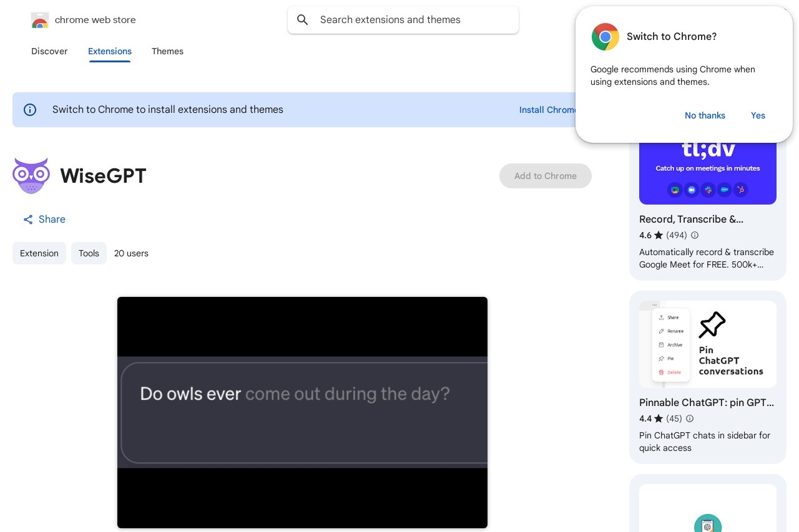Screen dimensions: 799x532
Task: Click 'Switch to Chrome to install extensions and themes'
Action: (168, 110)
